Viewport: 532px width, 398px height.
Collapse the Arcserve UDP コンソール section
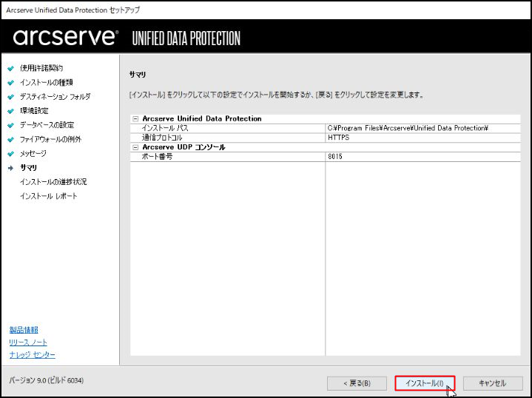(x=135, y=147)
